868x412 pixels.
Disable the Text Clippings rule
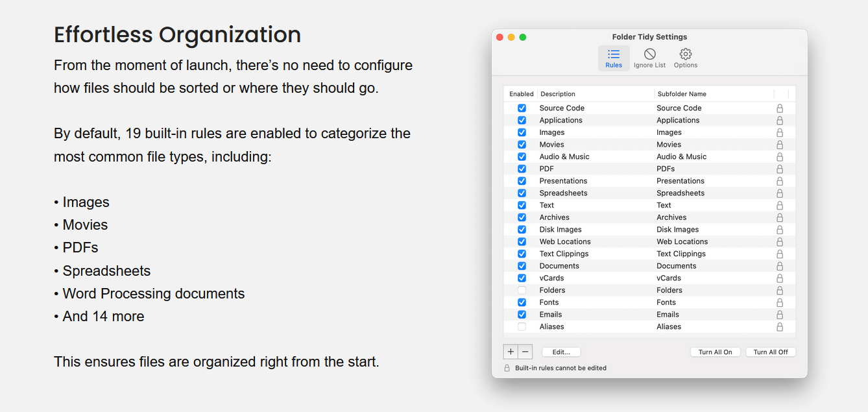pyautogui.click(x=522, y=254)
